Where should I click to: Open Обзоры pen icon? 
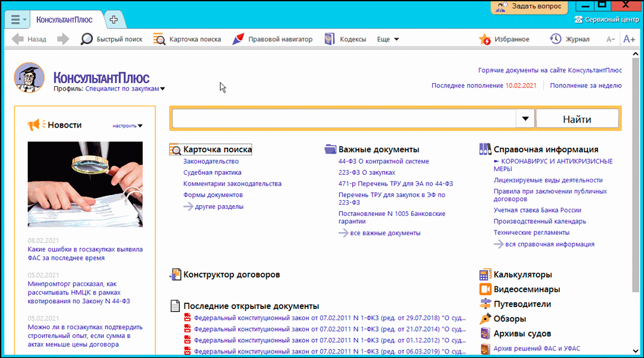(485, 319)
